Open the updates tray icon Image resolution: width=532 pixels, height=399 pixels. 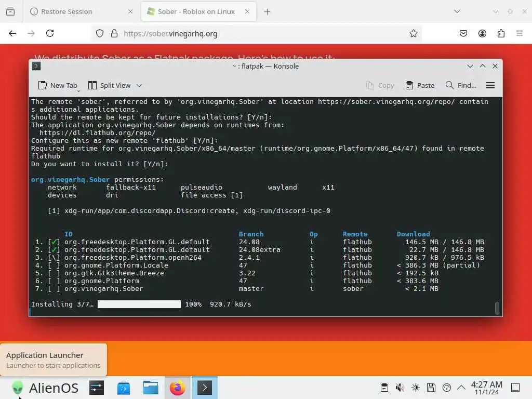point(446,388)
